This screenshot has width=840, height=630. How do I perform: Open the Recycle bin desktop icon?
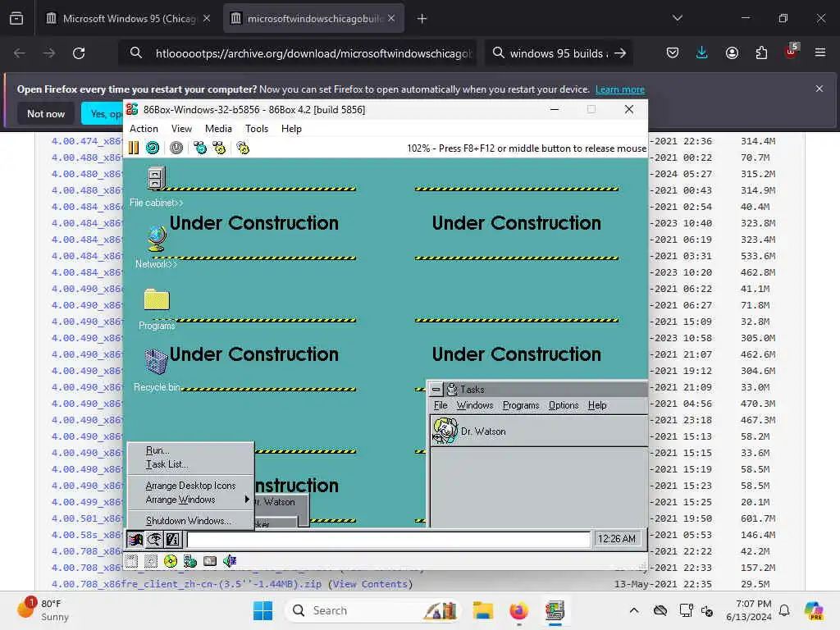(156, 361)
